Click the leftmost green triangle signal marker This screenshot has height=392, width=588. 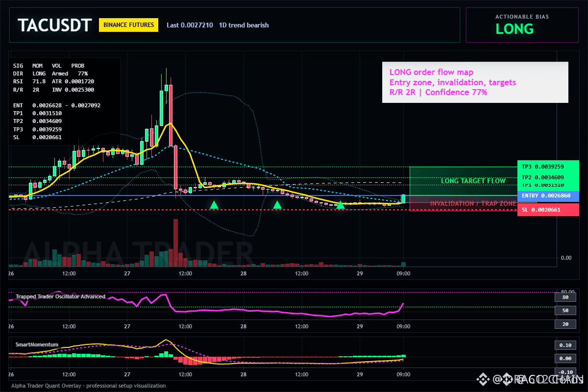click(x=214, y=205)
